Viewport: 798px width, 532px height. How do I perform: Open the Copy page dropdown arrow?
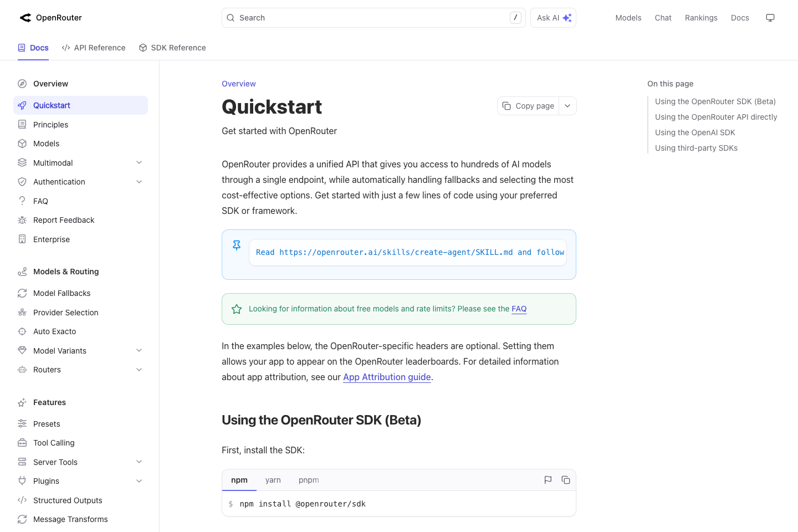[x=567, y=105]
